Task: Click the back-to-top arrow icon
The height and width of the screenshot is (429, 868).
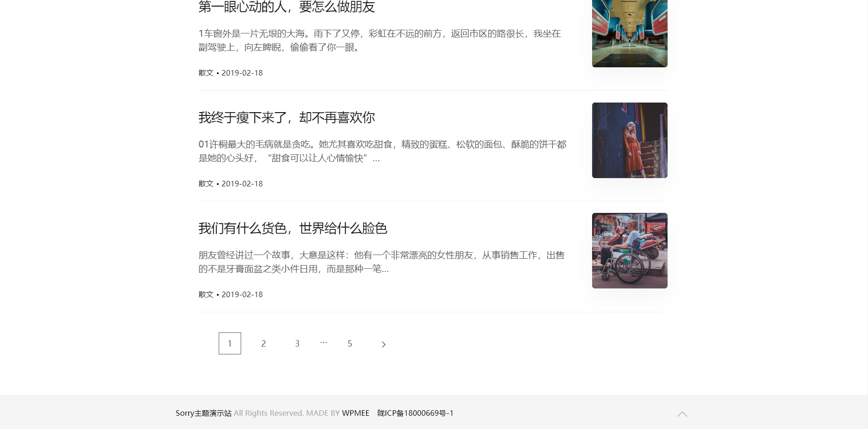Action: point(682,414)
